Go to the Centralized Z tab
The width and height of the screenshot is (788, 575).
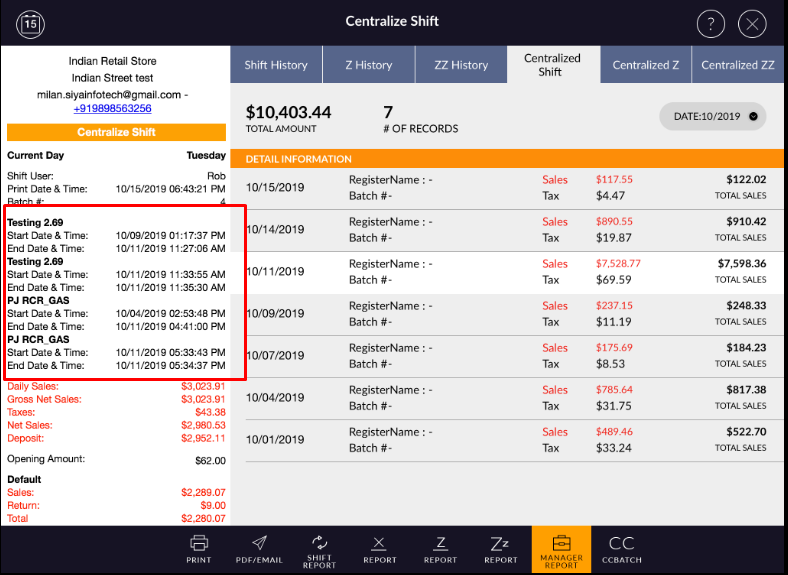tap(645, 65)
